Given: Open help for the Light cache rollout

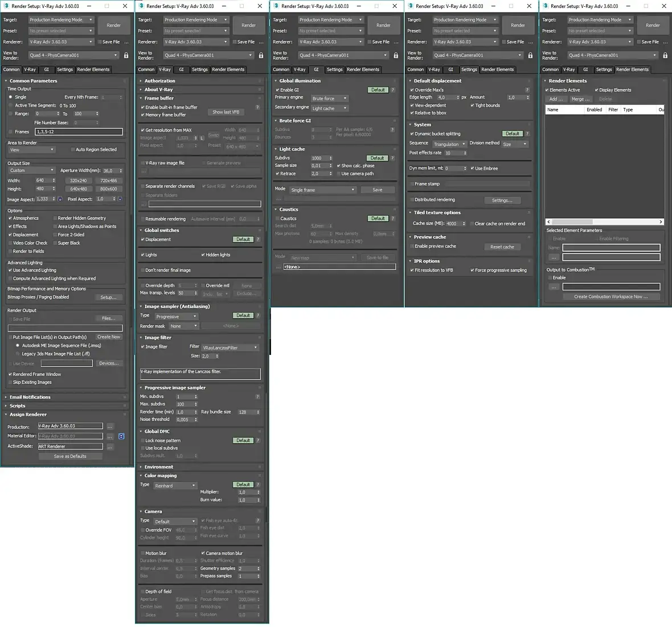Looking at the screenshot, I should [x=392, y=158].
